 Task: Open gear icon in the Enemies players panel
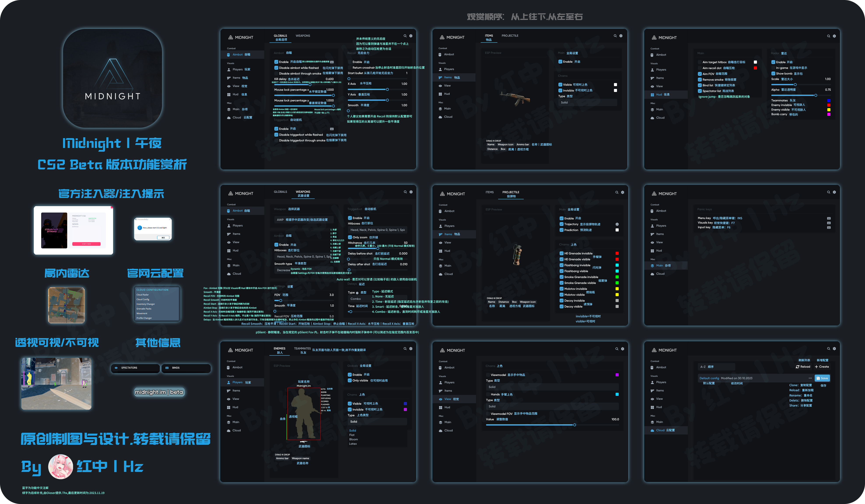(411, 349)
